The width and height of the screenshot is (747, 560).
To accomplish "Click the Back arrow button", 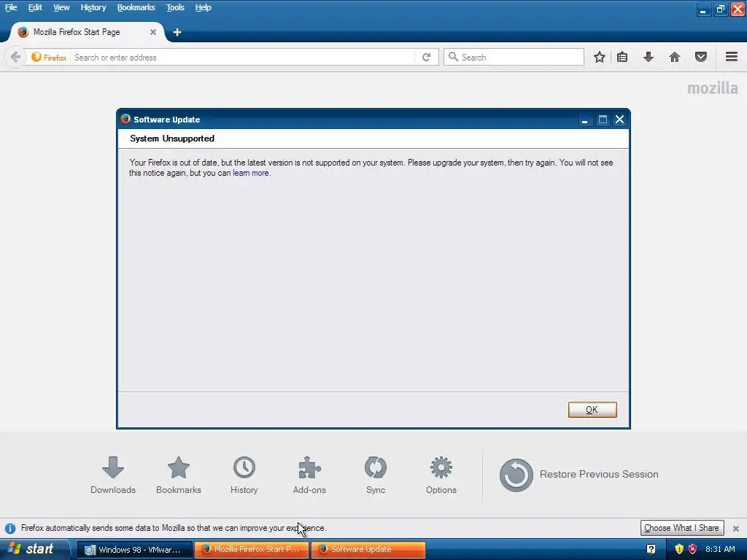I will [15, 57].
